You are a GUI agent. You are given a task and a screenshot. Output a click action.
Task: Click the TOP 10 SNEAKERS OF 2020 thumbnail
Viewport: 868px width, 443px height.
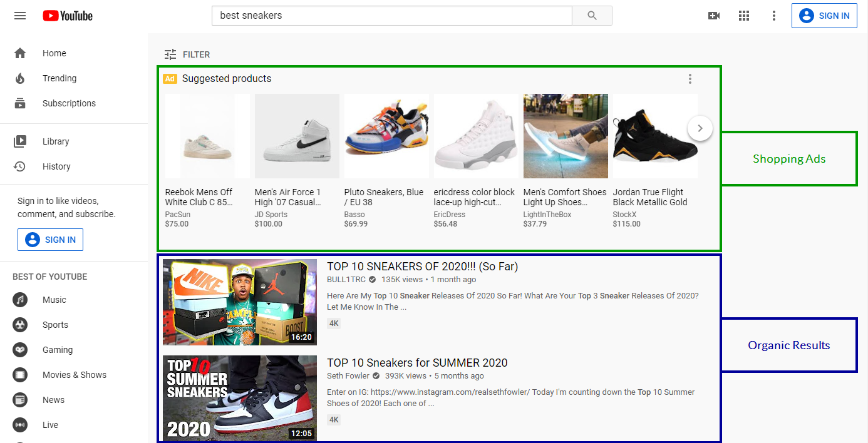pyautogui.click(x=239, y=302)
